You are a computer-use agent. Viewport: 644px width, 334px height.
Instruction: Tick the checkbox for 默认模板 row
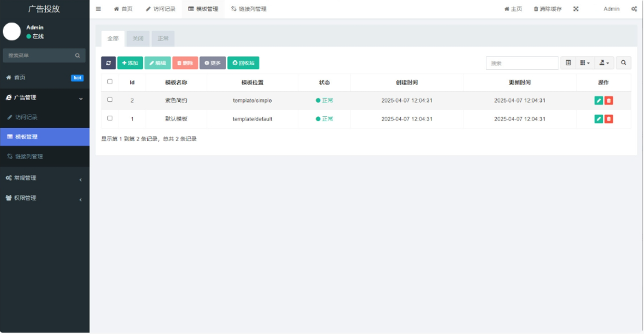click(110, 118)
